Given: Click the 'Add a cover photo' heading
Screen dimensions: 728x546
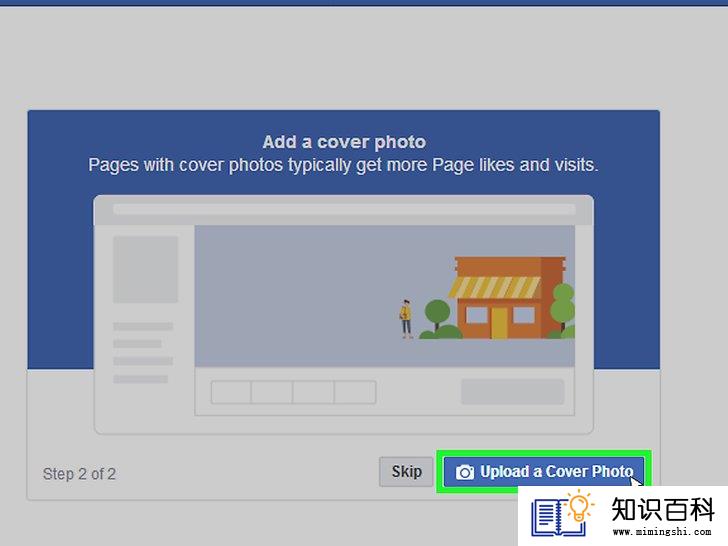Looking at the screenshot, I should pos(344,142).
